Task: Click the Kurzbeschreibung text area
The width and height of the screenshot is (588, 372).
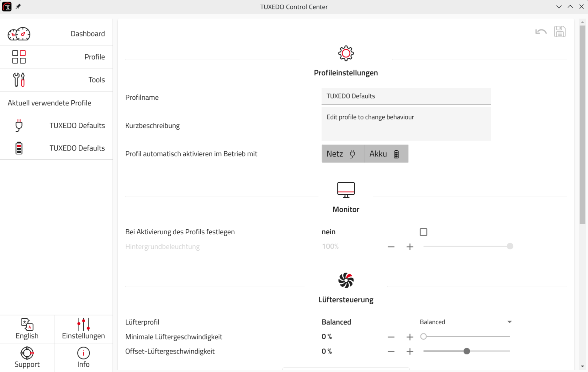Action: point(406,124)
